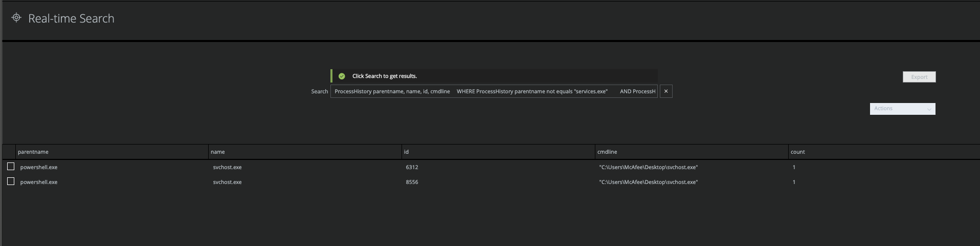
Task: Click the id value 6312
Action: (x=412, y=167)
